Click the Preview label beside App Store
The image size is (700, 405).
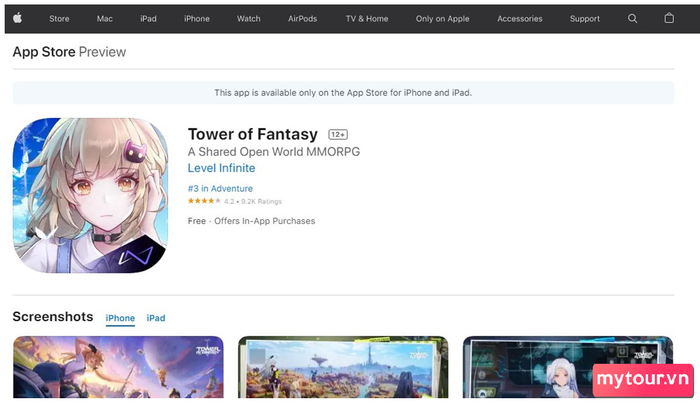pos(102,52)
